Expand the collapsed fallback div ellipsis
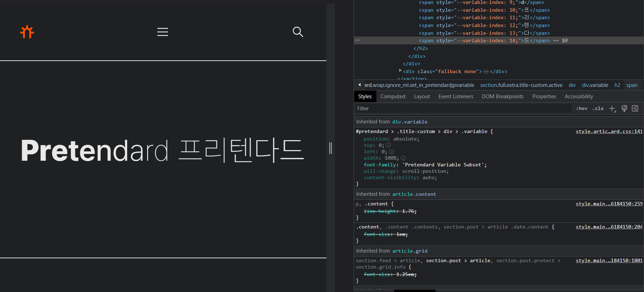 coord(486,72)
